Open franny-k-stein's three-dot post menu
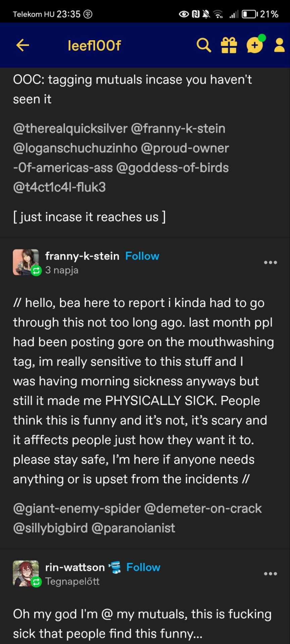 click(270, 262)
